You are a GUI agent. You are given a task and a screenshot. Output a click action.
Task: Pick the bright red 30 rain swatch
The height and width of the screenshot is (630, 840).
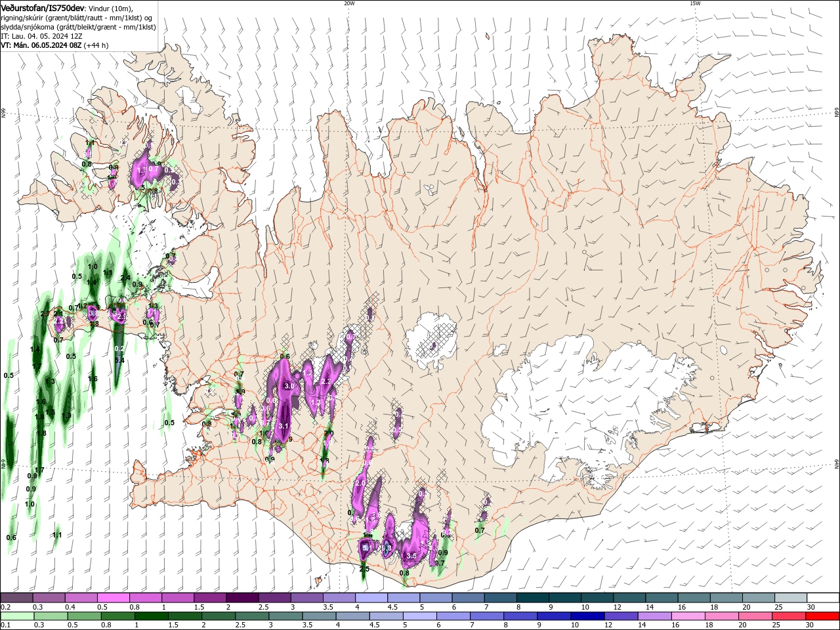pos(823,616)
